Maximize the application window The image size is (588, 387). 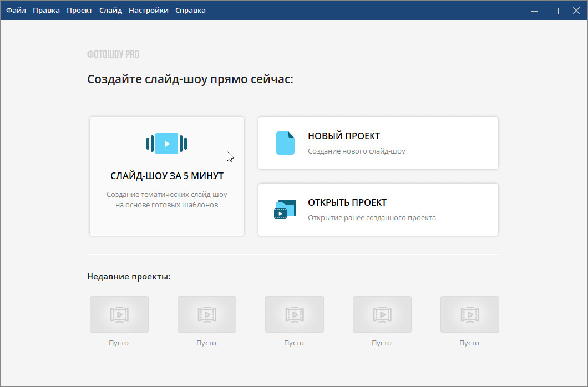point(555,11)
